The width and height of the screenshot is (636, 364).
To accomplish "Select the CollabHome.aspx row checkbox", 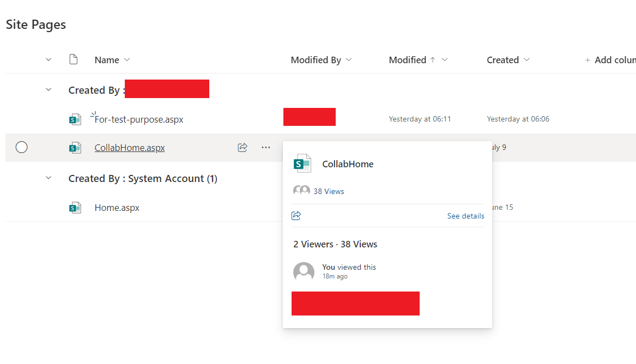I will click(x=21, y=147).
